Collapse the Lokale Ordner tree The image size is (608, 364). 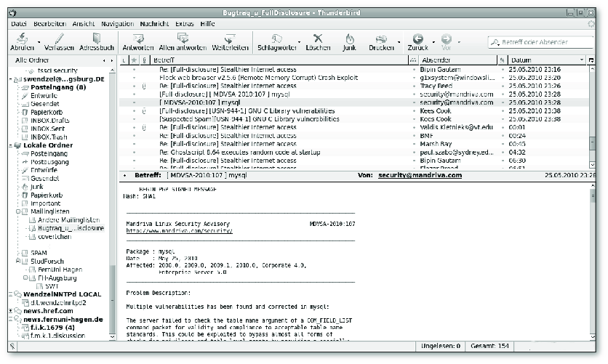point(9,145)
